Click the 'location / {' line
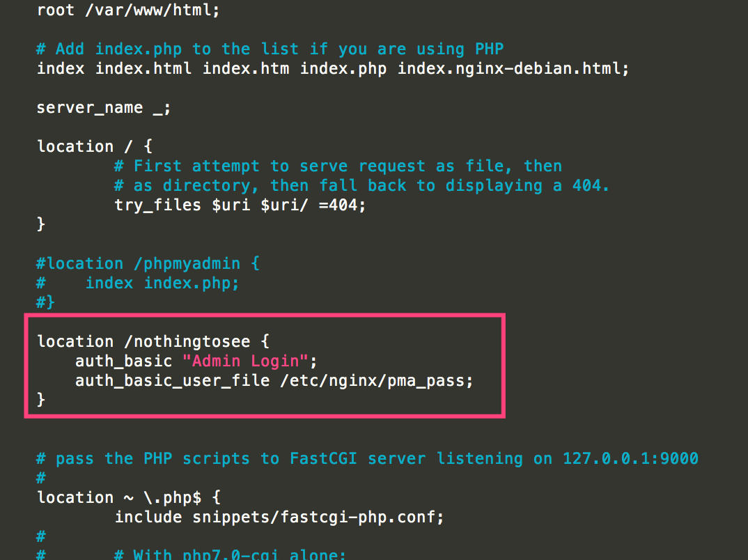The image size is (748, 560). (x=95, y=146)
